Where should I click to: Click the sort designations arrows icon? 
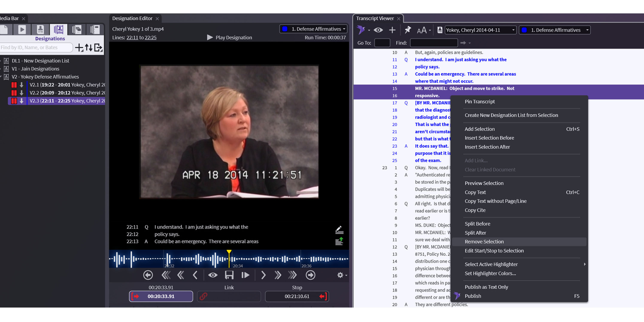pyautogui.click(x=89, y=47)
